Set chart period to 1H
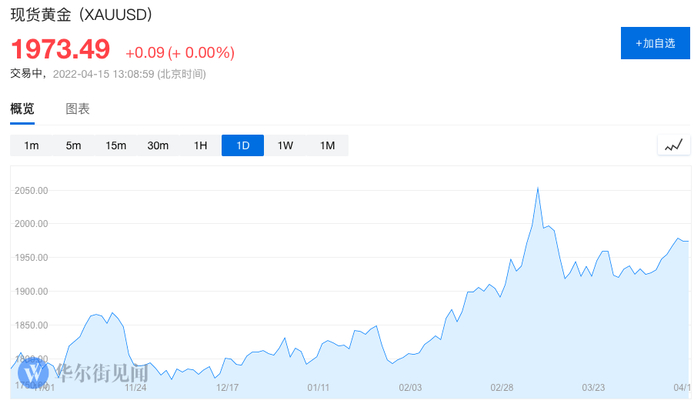Screen dimensions: 700x407 pyautogui.click(x=200, y=146)
